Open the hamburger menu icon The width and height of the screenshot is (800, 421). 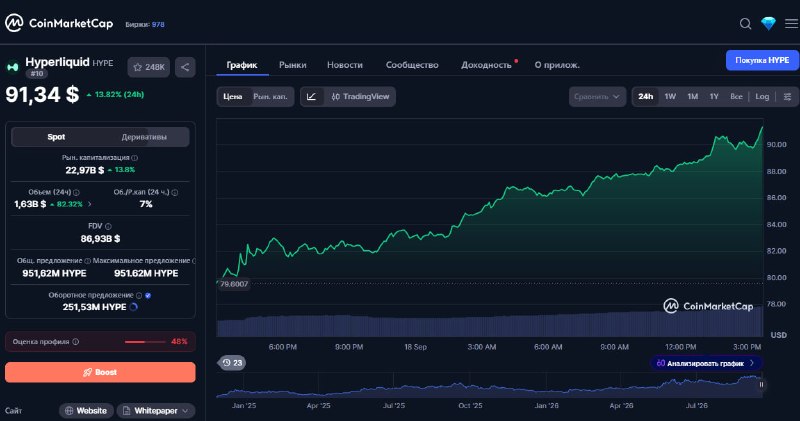point(791,23)
